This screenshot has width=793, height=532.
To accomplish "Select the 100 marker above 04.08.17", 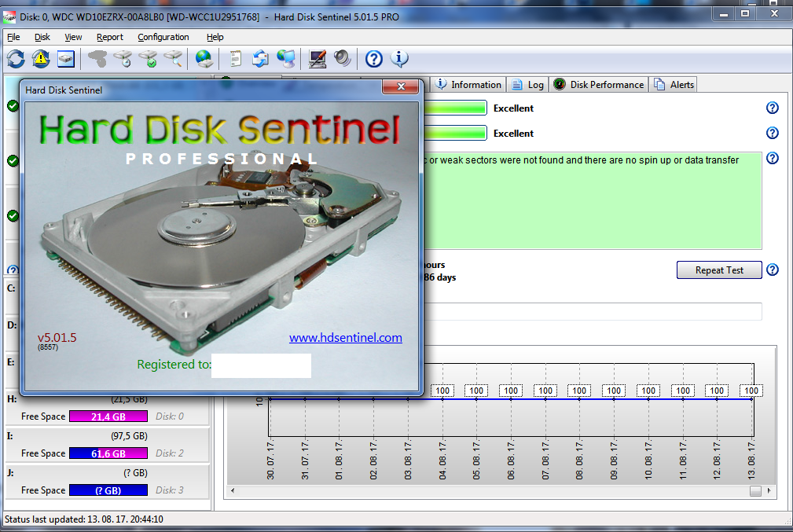I will tap(442, 391).
